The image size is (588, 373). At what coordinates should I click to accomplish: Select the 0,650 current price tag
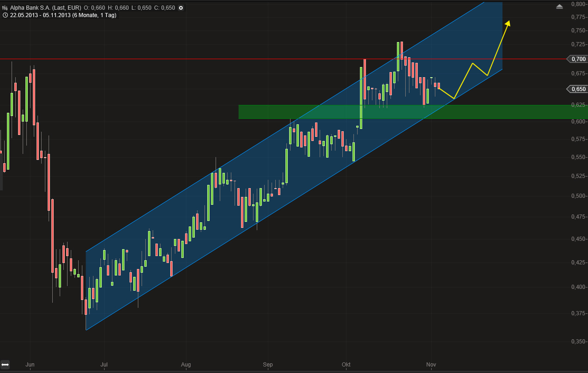[x=577, y=89]
